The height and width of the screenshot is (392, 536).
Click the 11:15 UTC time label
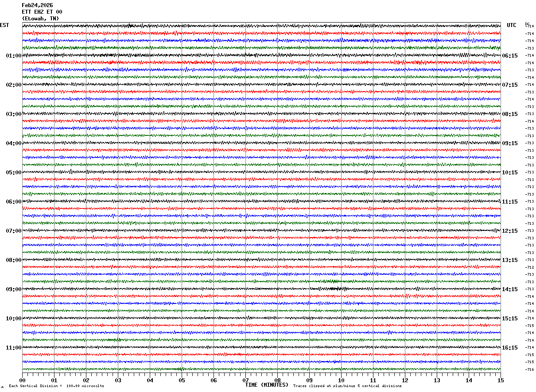(510, 202)
